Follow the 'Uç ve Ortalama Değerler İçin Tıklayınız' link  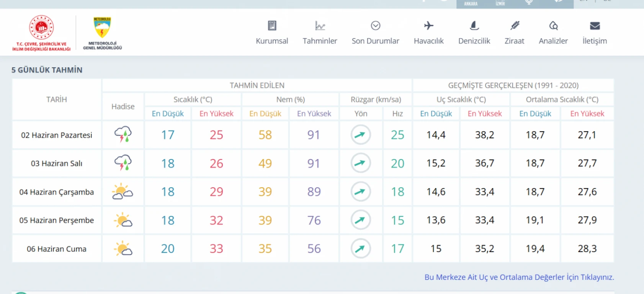tap(519, 277)
